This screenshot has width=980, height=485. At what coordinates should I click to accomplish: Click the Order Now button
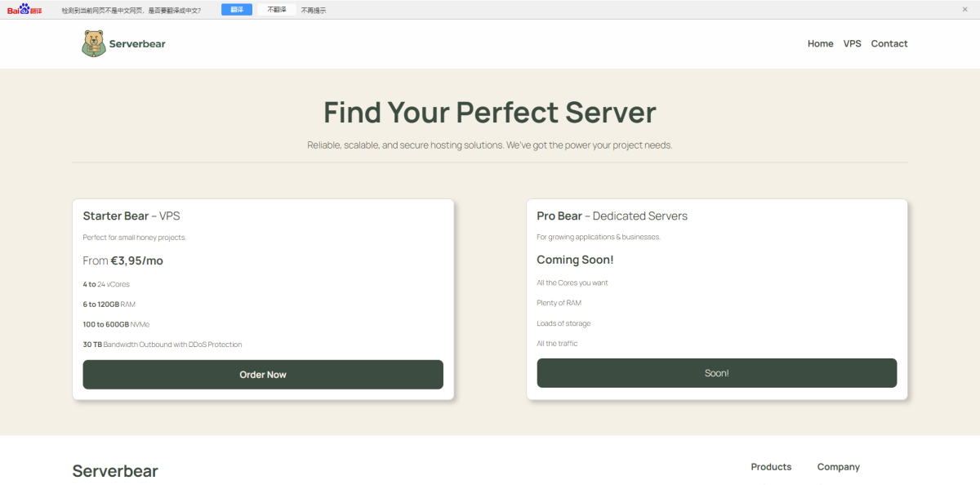click(x=263, y=375)
